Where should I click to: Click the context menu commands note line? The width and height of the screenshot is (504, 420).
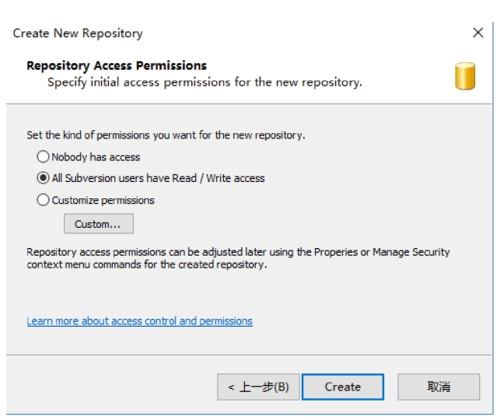click(x=146, y=264)
